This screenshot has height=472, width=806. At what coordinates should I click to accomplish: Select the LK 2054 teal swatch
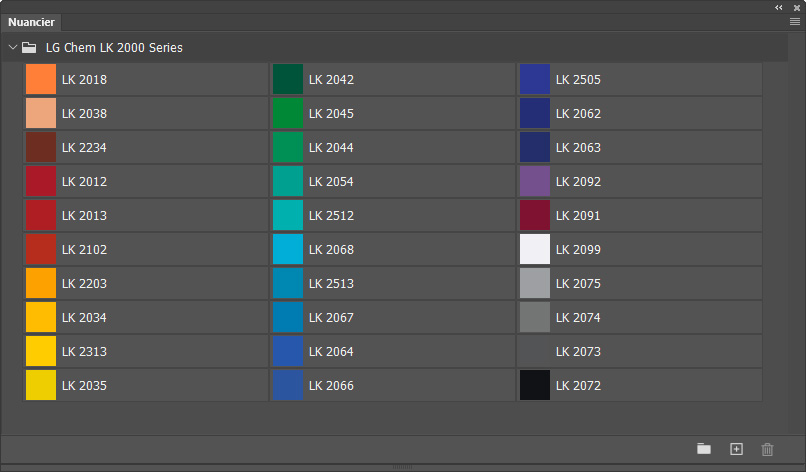coord(288,181)
